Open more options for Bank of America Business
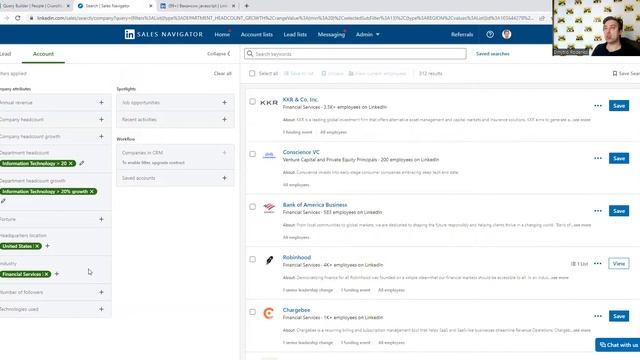The image size is (640, 360). pos(598,211)
